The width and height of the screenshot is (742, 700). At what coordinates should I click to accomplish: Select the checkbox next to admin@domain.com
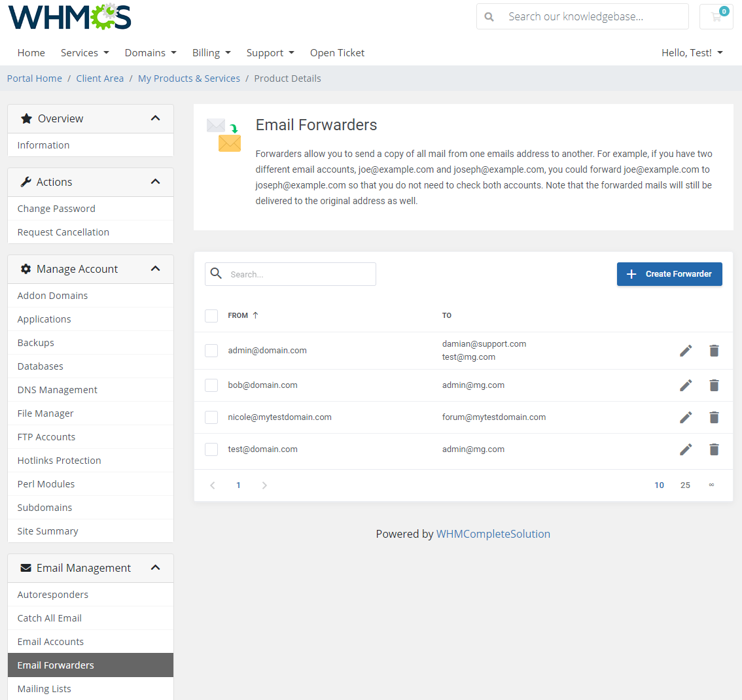(x=211, y=351)
